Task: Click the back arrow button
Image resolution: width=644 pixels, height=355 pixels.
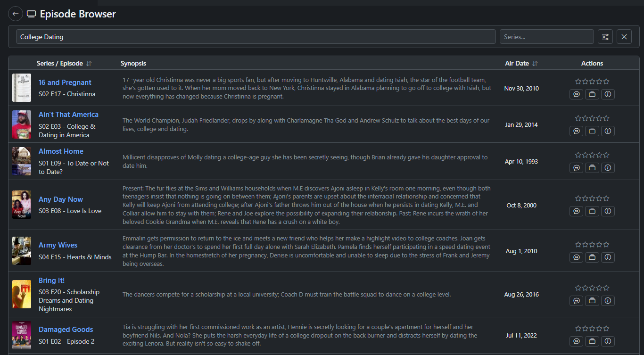Action: click(16, 14)
